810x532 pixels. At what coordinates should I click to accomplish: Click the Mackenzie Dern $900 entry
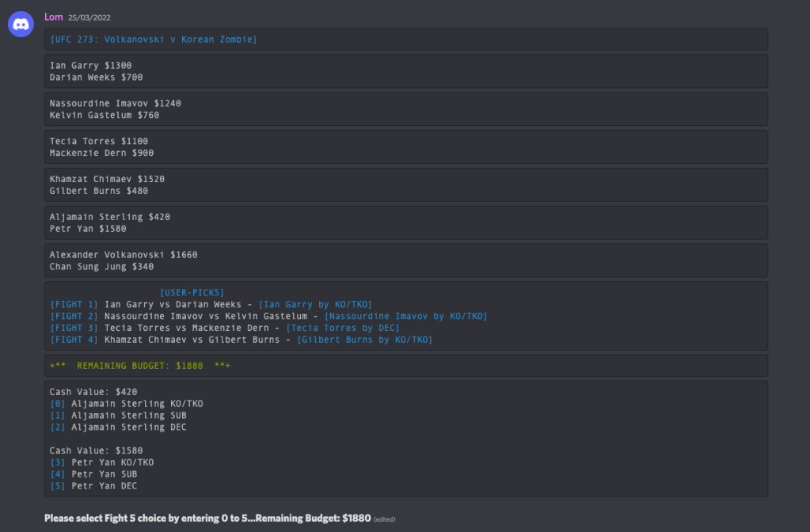(101, 153)
